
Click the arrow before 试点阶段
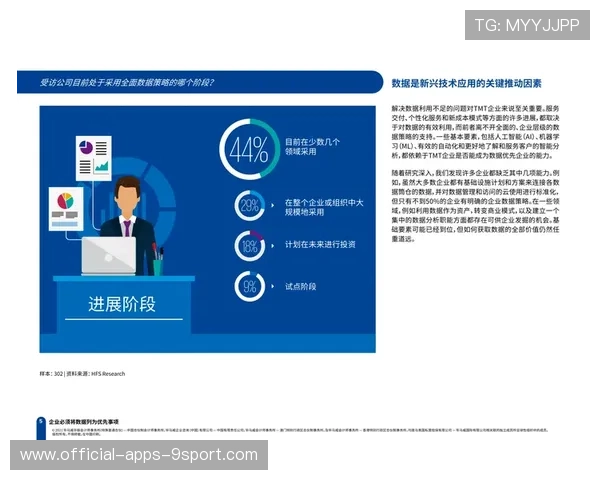(x=274, y=286)
